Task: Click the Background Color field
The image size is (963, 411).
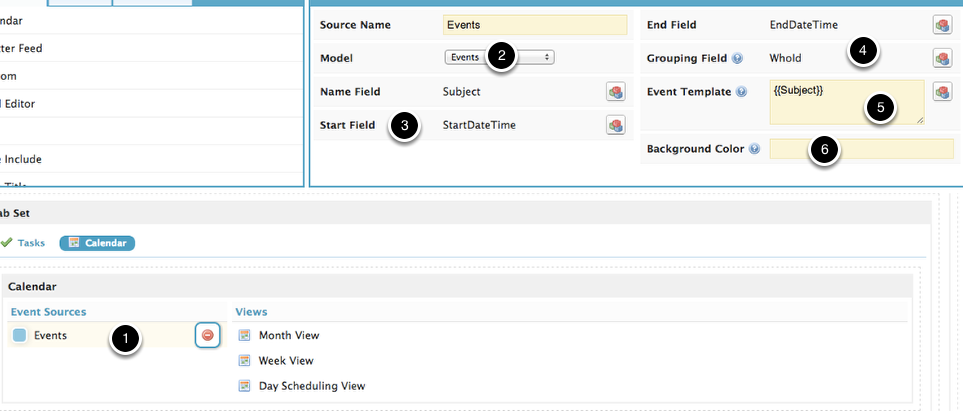Action: [861, 149]
